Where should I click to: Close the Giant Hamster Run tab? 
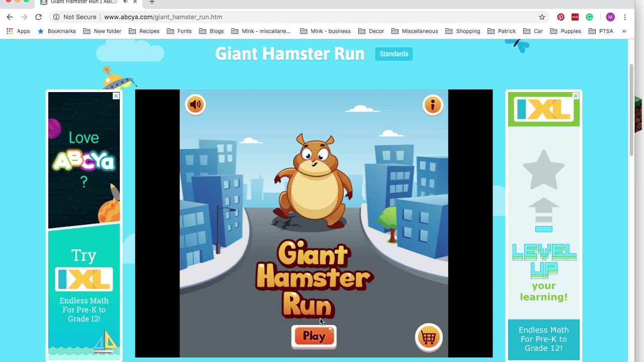point(135,2)
